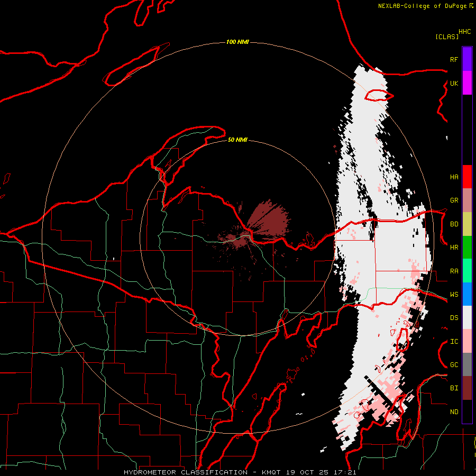Click the [CLAS] legend header
476x476 pixels.
click(447, 36)
